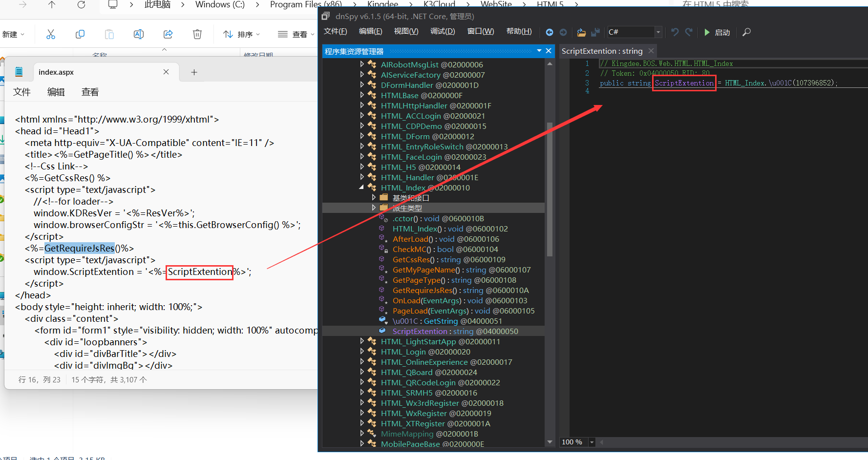Click dnSpy Save All icon
Screen dimensions: 868x460
coord(595,32)
